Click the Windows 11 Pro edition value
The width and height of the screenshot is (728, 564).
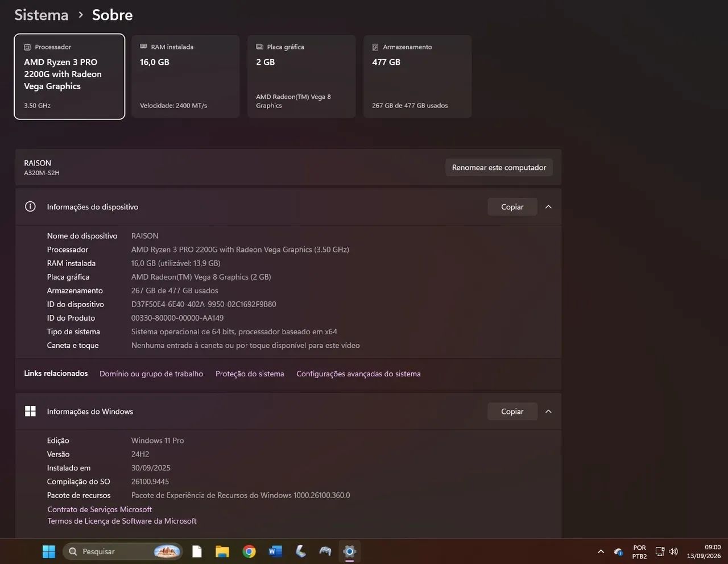pyautogui.click(x=158, y=441)
